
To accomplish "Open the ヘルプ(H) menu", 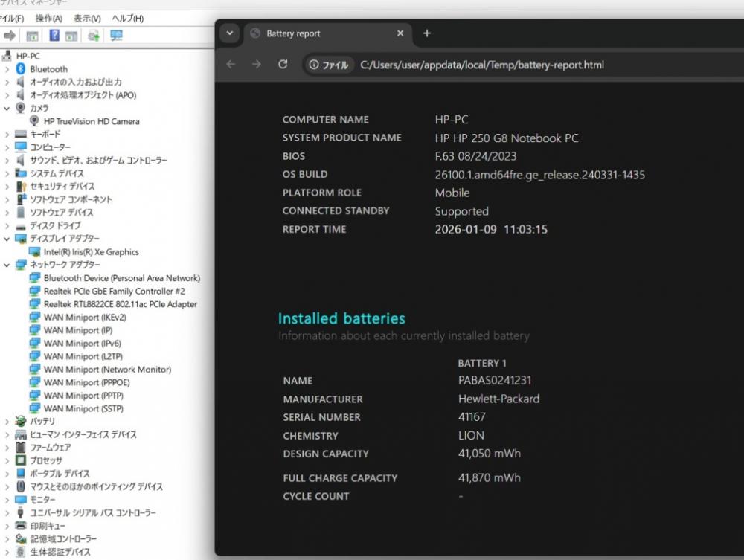I will [x=127, y=18].
